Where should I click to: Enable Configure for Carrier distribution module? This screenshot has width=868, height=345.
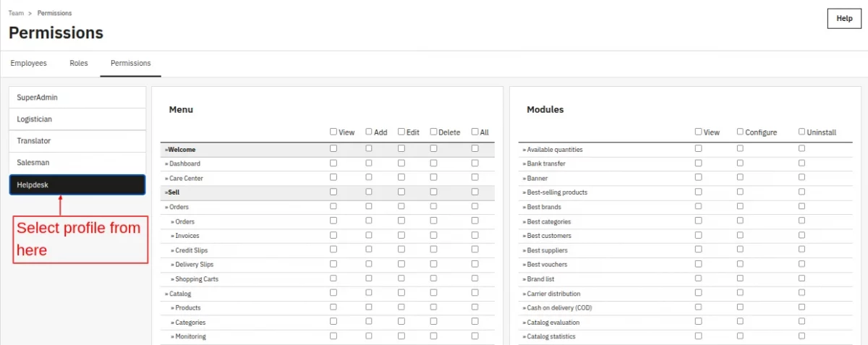click(x=740, y=293)
